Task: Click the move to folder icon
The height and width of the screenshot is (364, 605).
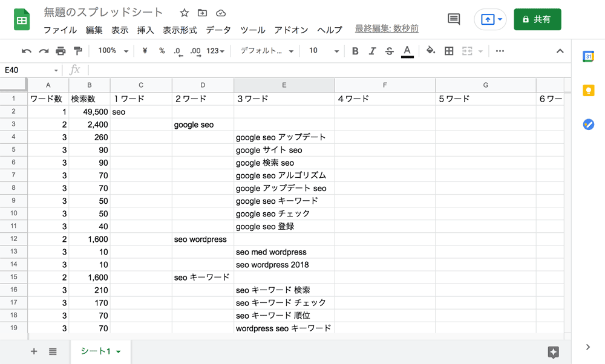Action: click(x=202, y=13)
